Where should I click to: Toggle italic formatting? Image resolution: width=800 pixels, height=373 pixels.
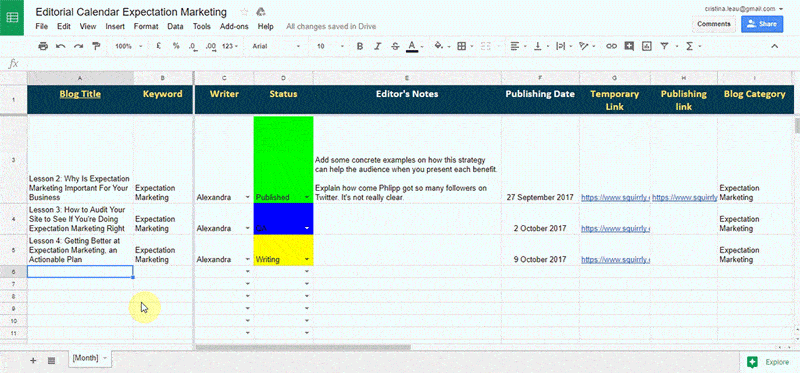click(x=378, y=46)
